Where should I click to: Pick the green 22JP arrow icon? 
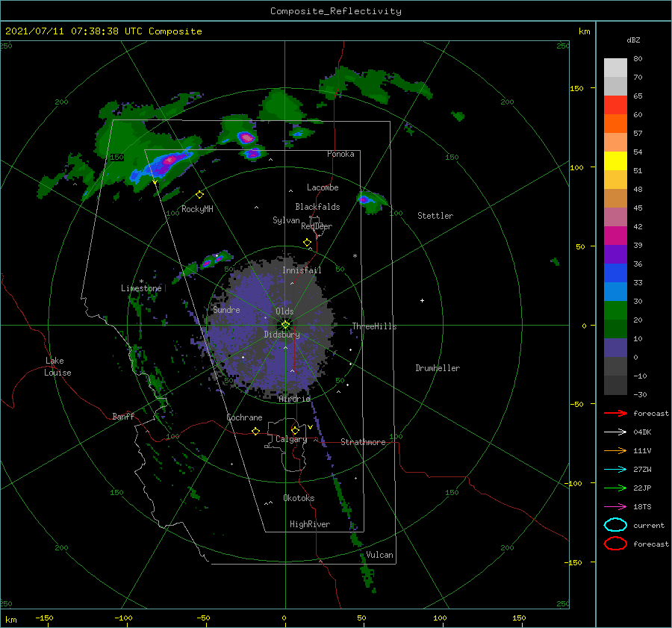615,488
